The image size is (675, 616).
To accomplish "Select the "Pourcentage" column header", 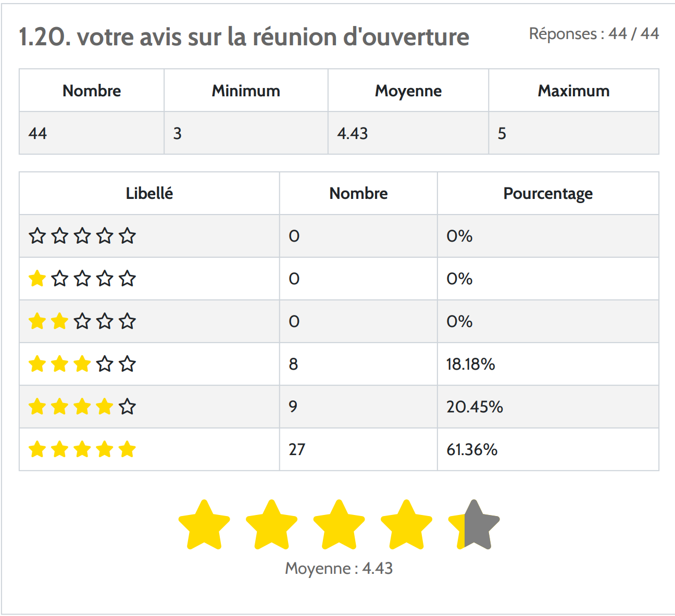I will [548, 194].
